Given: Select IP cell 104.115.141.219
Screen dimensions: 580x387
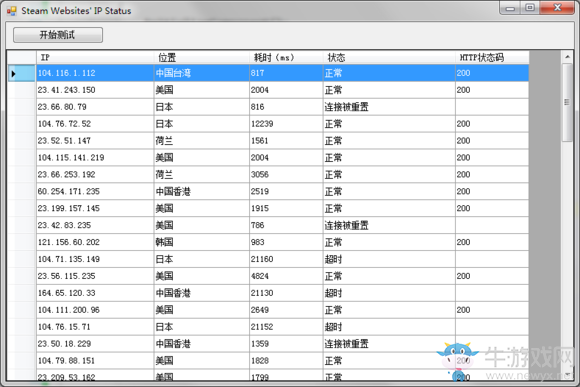Looking at the screenshot, I should [95, 158].
